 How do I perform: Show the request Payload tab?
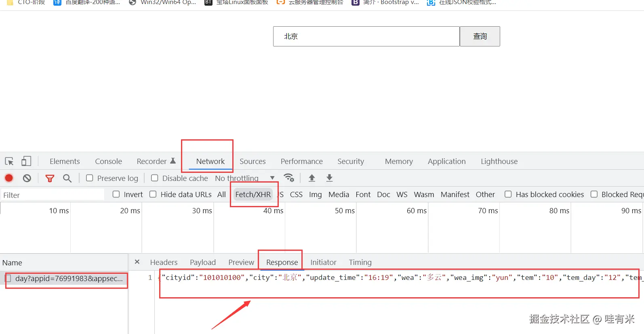[203, 262]
